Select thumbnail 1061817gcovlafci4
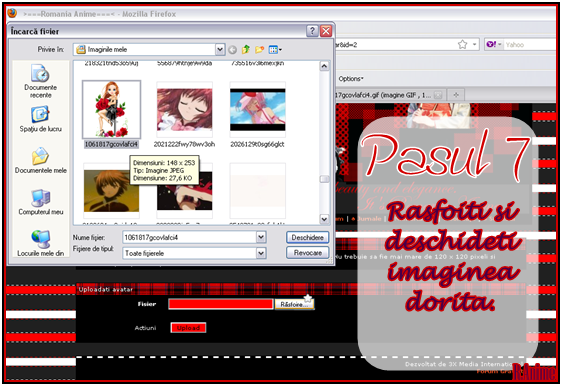 point(111,109)
